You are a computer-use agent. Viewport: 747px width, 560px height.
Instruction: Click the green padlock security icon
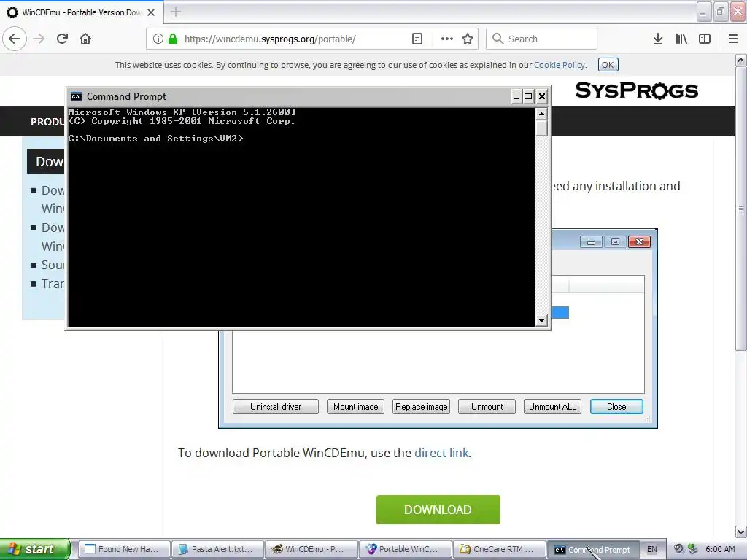pyautogui.click(x=173, y=39)
